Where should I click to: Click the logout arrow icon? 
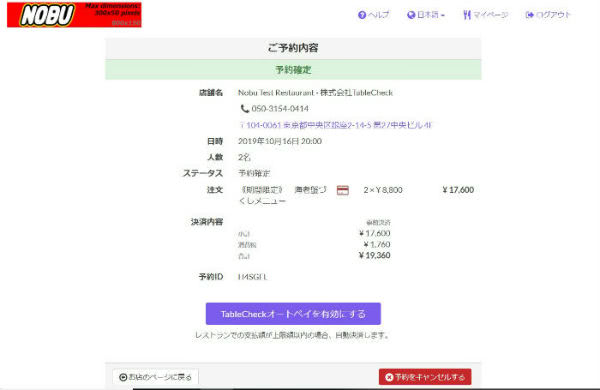click(x=530, y=15)
